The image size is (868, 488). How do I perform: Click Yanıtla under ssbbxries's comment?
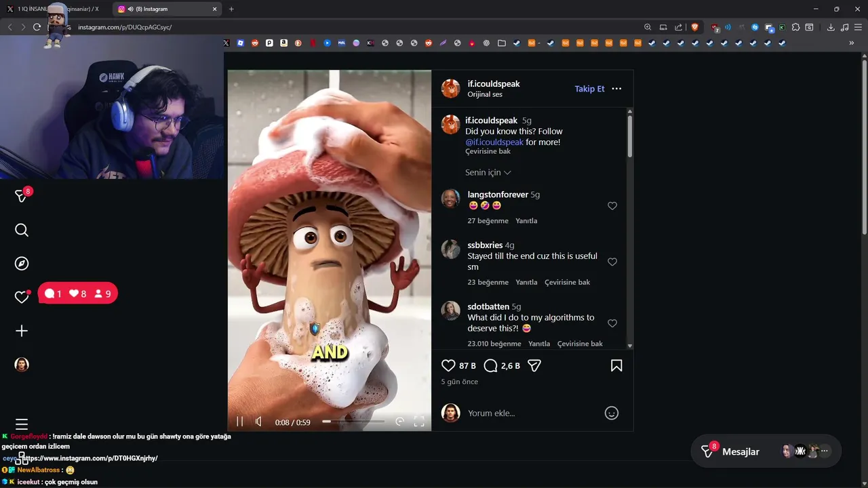[526, 283]
